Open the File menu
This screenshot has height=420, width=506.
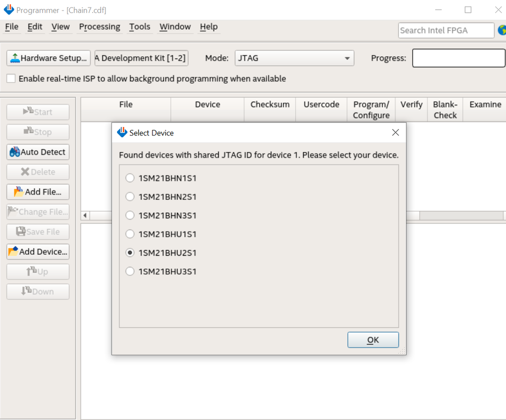[x=12, y=27]
